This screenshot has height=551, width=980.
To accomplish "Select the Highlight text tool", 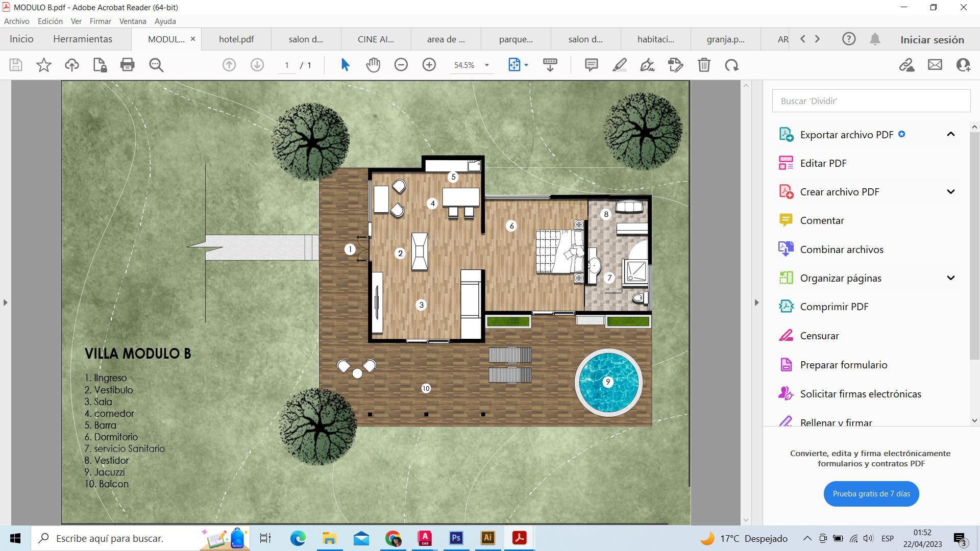I will pyautogui.click(x=619, y=65).
